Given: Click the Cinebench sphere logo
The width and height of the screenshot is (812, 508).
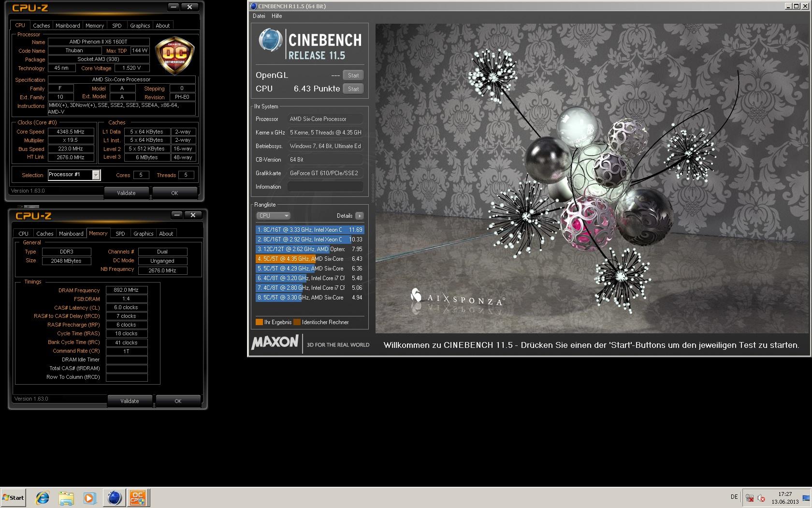Looking at the screenshot, I should 270,40.
